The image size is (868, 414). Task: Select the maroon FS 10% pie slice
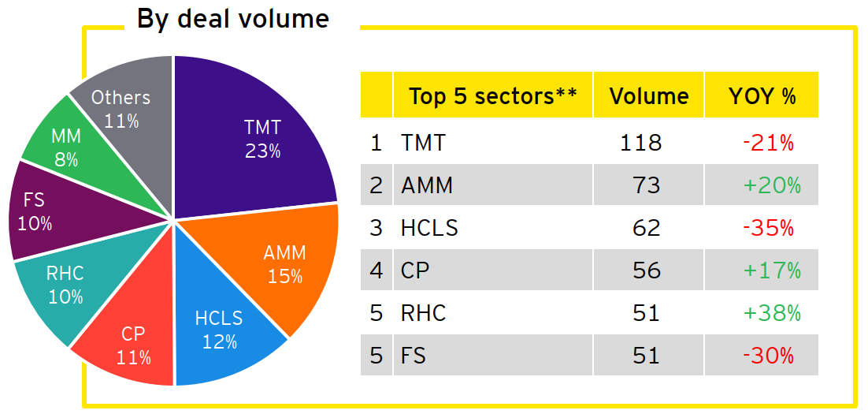point(35,213)
